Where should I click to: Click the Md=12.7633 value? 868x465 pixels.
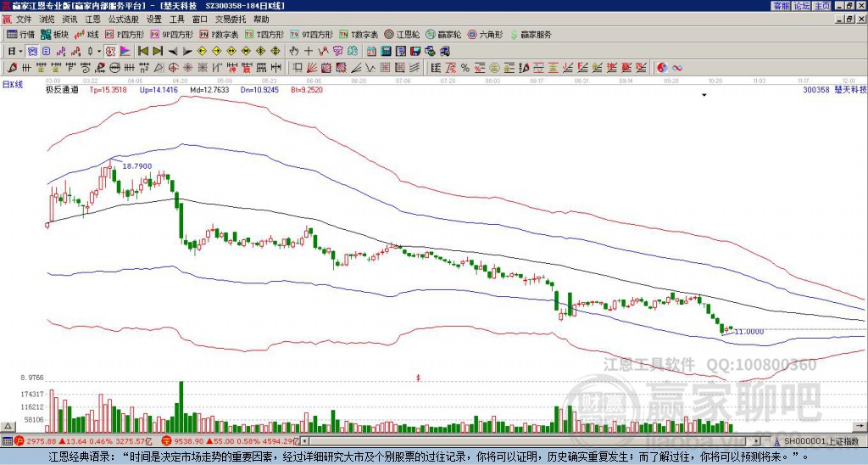click(x=209, y=90)
